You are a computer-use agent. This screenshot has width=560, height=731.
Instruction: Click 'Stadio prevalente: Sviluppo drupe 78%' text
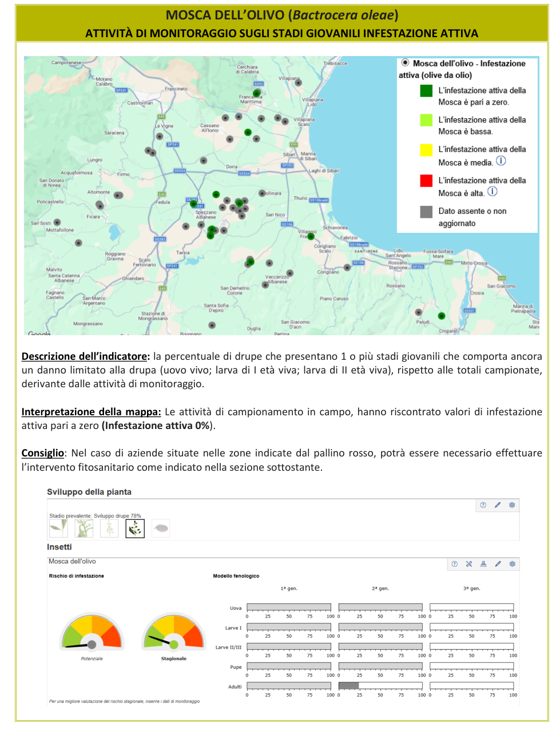pos(95,515)
